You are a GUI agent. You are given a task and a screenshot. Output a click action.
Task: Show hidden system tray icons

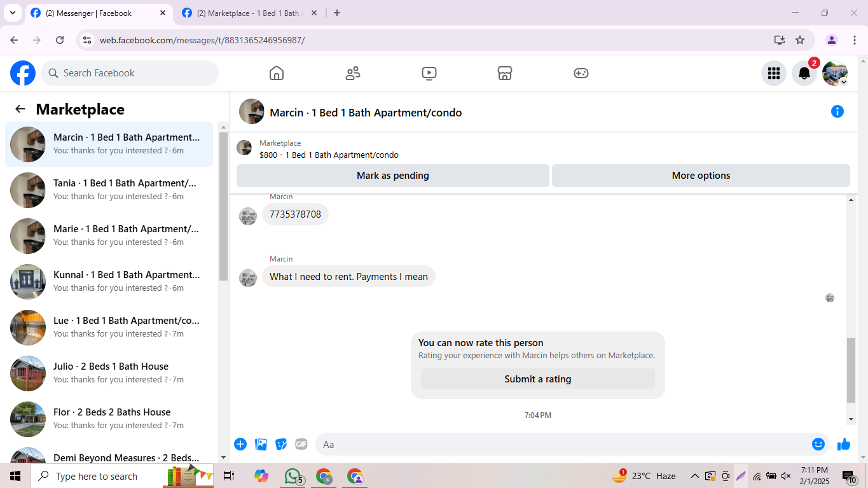[694, 476]
